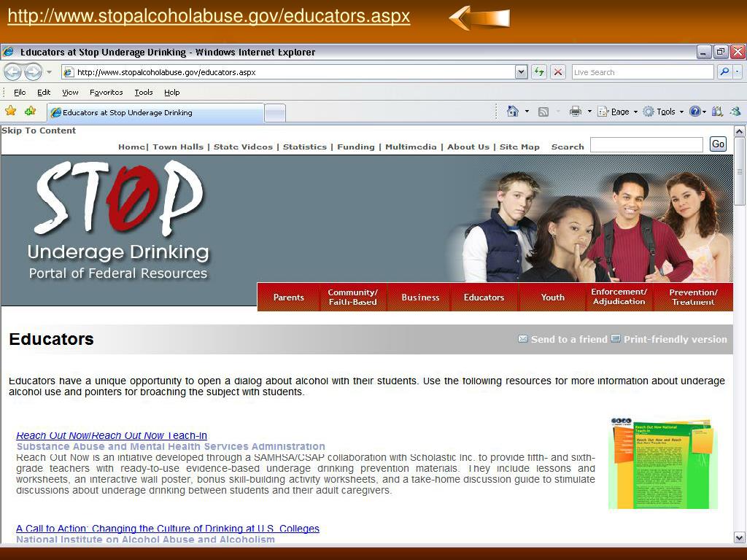Open the Help menu
Viewport: 747px width, 560px height.
(x=172, y=93)
